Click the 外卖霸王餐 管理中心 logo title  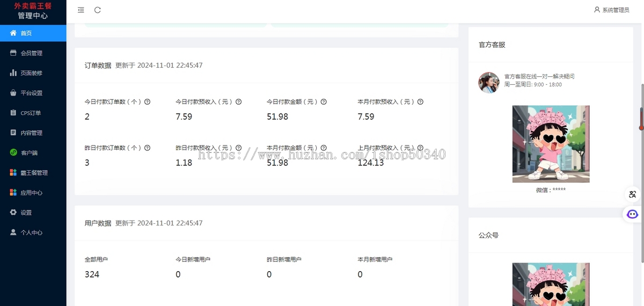[x=33, y=11]
